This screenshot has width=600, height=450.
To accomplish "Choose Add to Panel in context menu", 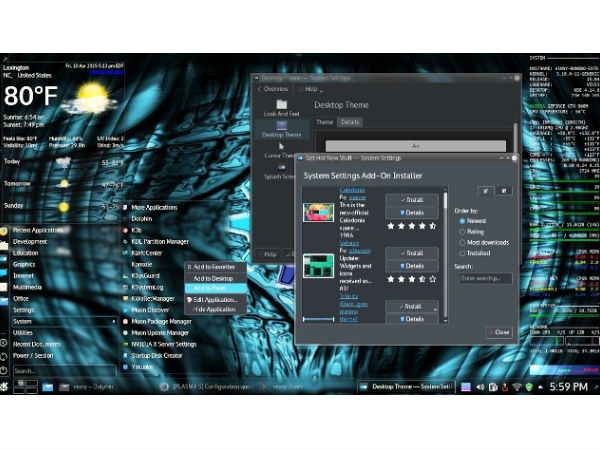I will coord(211,288).
